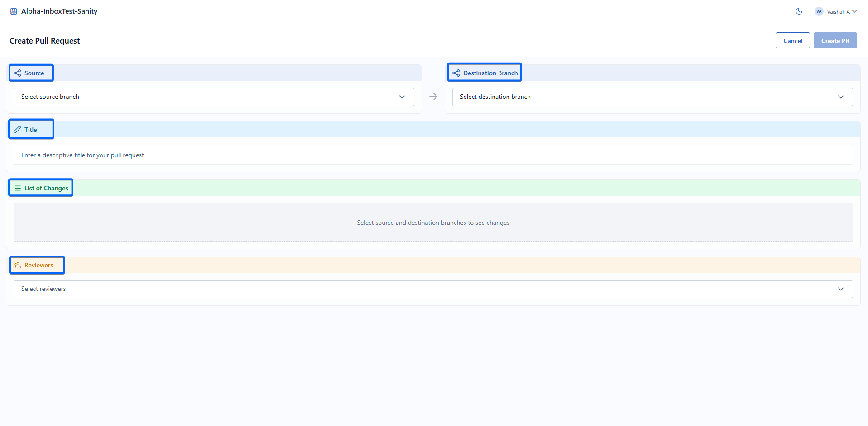
Task: Click the List of Changes label
Action: pyautogui.click(x=46, y=188)
